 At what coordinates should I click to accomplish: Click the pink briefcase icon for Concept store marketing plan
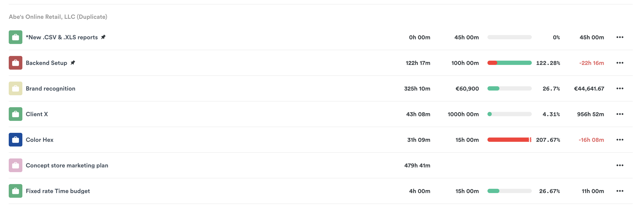tap(16, 166)
